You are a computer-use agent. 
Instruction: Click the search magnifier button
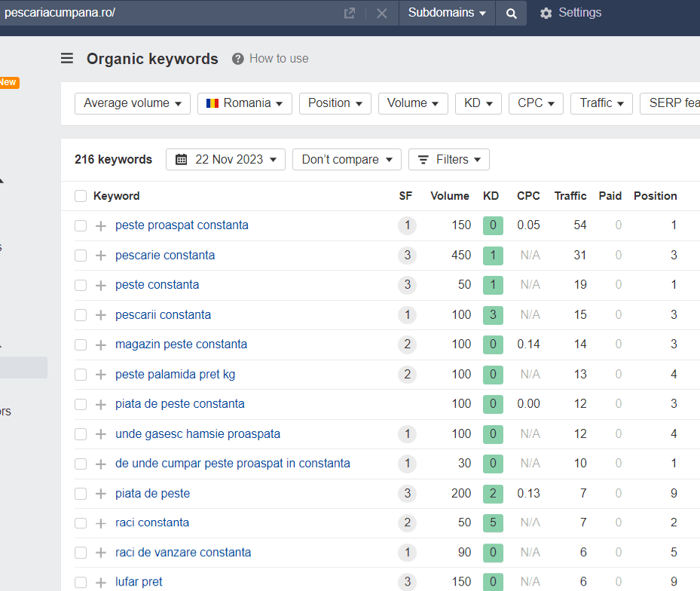click(512, 14)
